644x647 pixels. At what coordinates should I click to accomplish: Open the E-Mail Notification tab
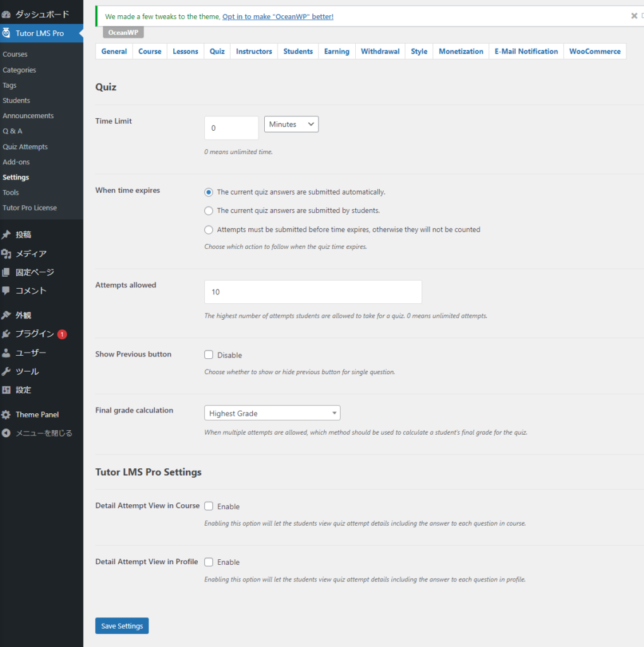pyautogui.click(x=526, y=51)
